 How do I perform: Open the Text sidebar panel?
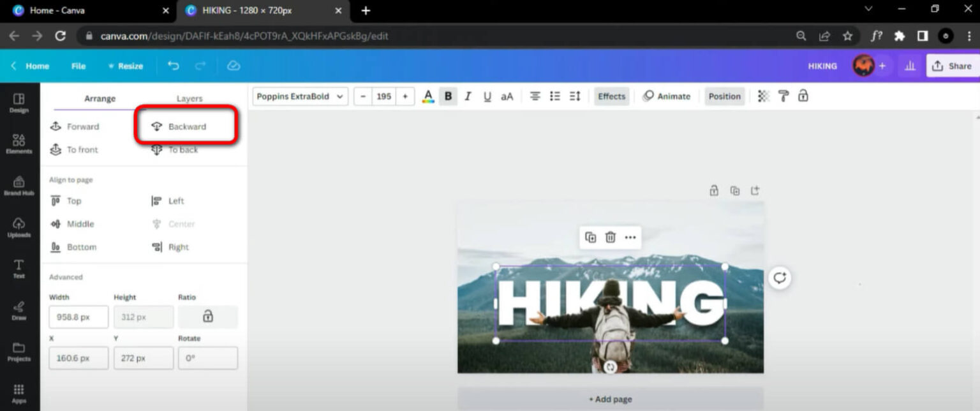coord(19,269)
